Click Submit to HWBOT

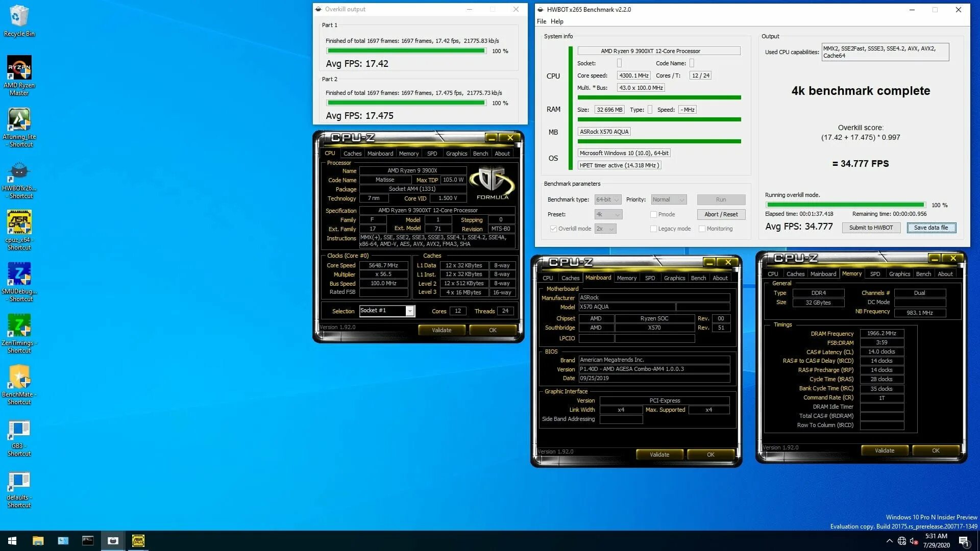pyautogui.click(x=871, y=228)
